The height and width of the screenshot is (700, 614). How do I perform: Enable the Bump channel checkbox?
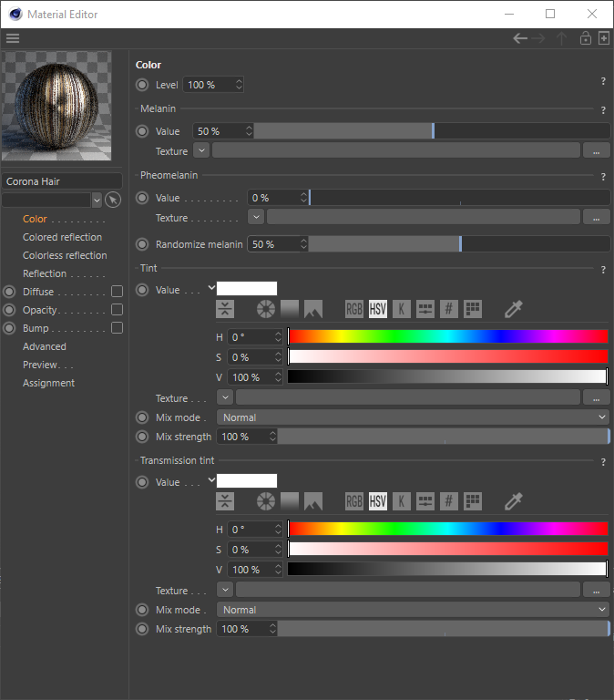point(117,328)
